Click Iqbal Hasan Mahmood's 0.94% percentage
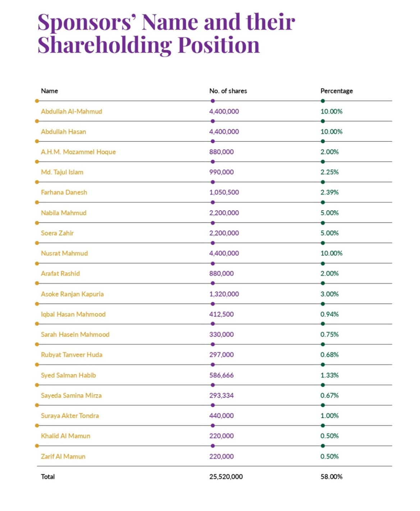Viewport: 420px width, 511px height. point(329,314)
